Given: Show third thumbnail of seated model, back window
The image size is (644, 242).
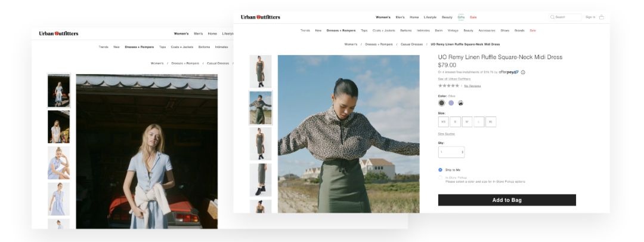Looking at the screenshot, I should [58, 163].
